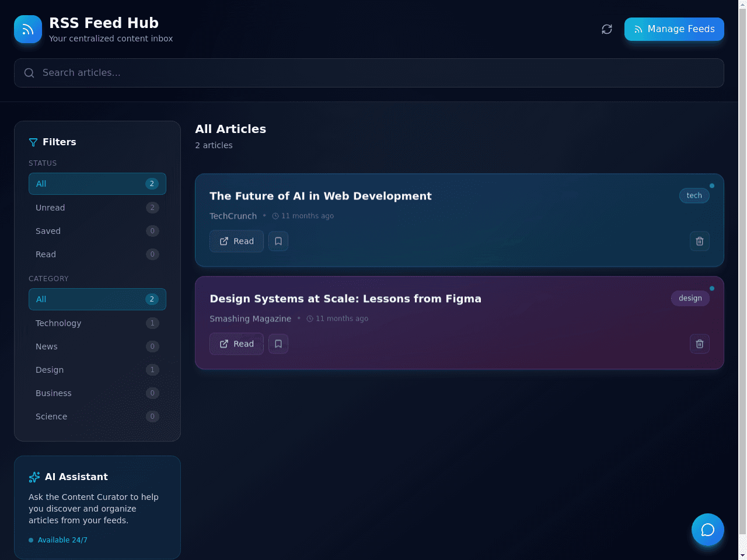Filter by Business category
747x560 pixels.
97,393
